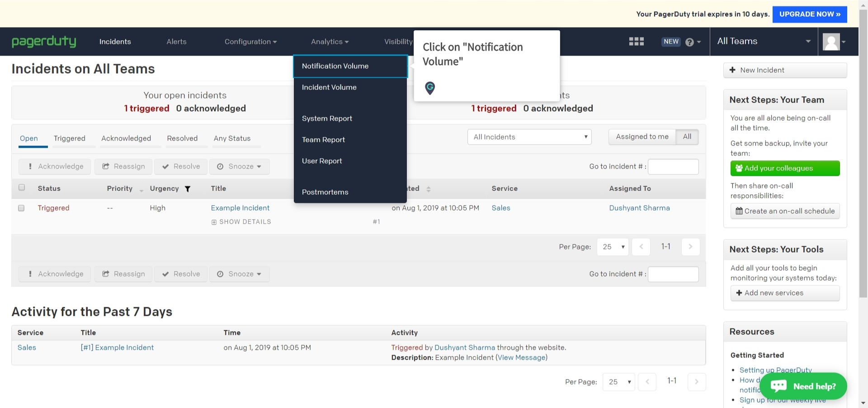Open the Per Page 25 dropdown
868x408 pixels.
612,247
